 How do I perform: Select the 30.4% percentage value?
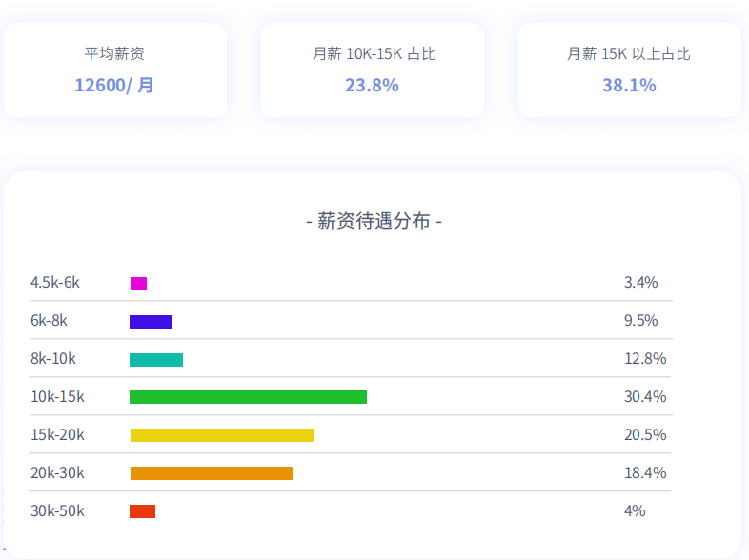(x=645, y=397)
